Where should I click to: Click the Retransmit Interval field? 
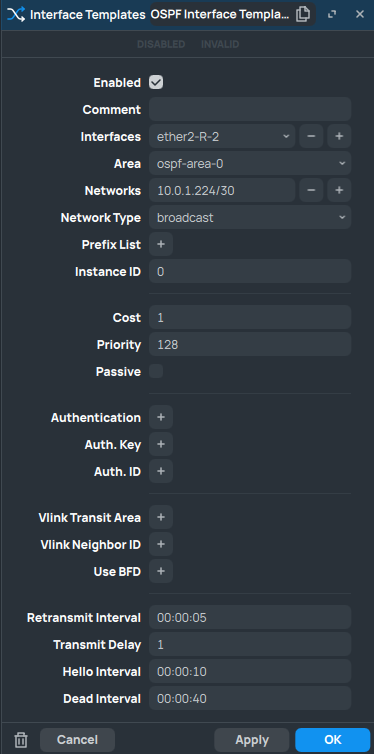pos(250,617)
